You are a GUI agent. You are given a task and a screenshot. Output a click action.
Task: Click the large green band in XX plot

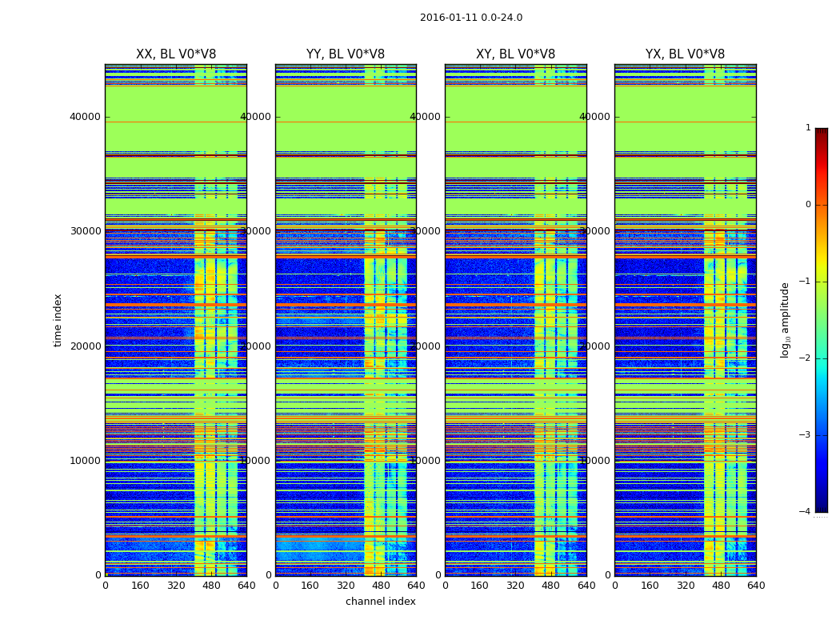(x=176, y=119)
